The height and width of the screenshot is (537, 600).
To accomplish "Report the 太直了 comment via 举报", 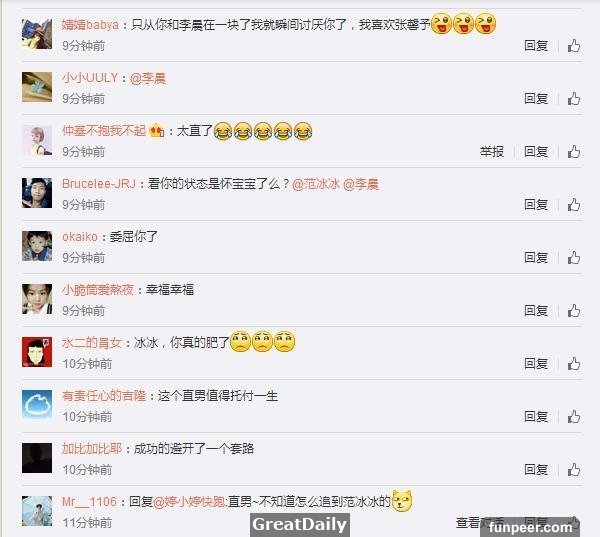I will [492, 152].
